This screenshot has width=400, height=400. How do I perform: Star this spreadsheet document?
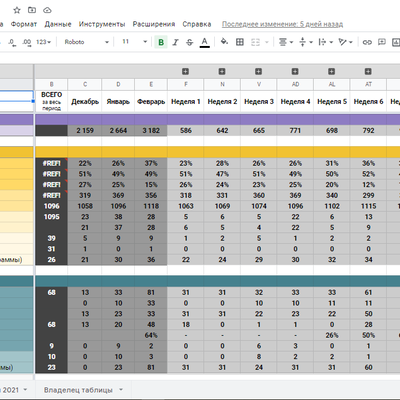pyautogui.click(x=17, y=10)
